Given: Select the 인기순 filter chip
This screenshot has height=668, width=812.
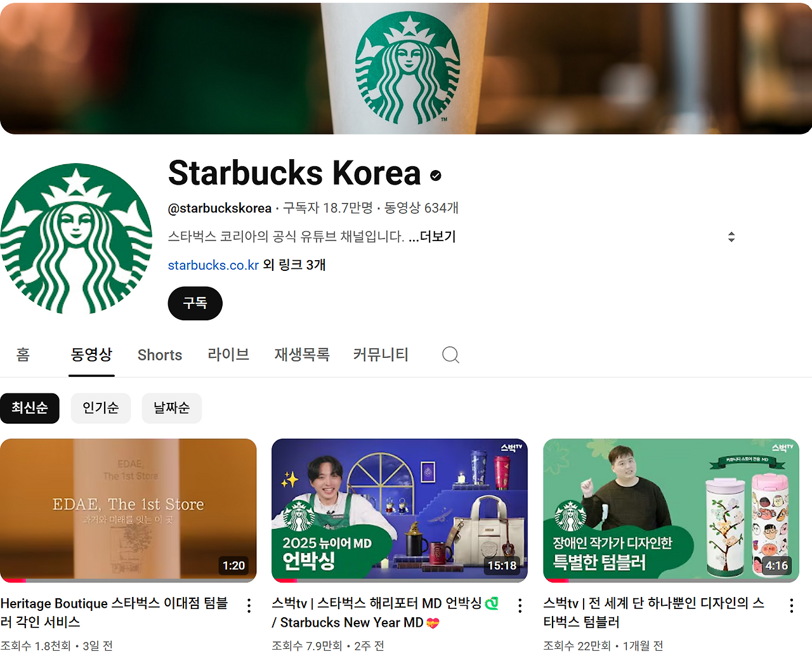Looking at the screenshot, I should [x=101, y=408].
